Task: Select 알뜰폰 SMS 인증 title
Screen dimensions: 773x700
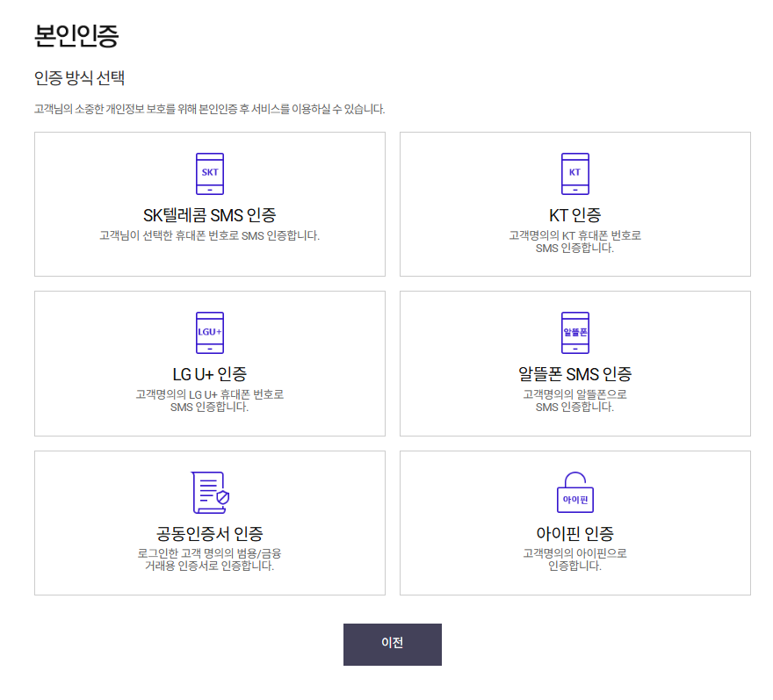Action: click(574, 374)
